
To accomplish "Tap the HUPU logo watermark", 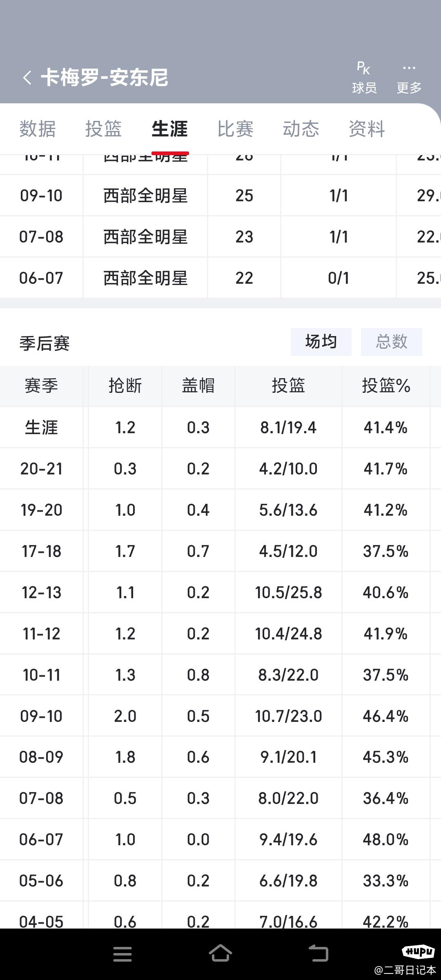I will coord(418,951).
